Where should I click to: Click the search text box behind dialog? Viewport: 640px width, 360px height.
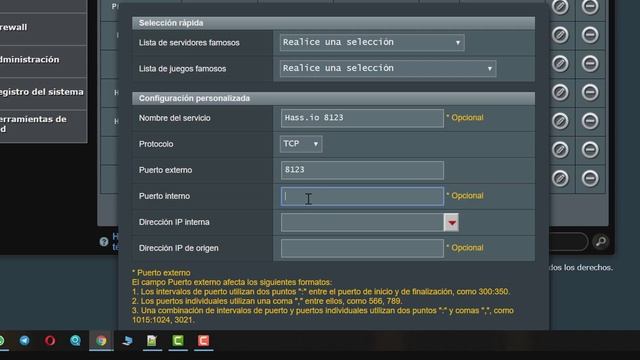(x=568, y=242)
